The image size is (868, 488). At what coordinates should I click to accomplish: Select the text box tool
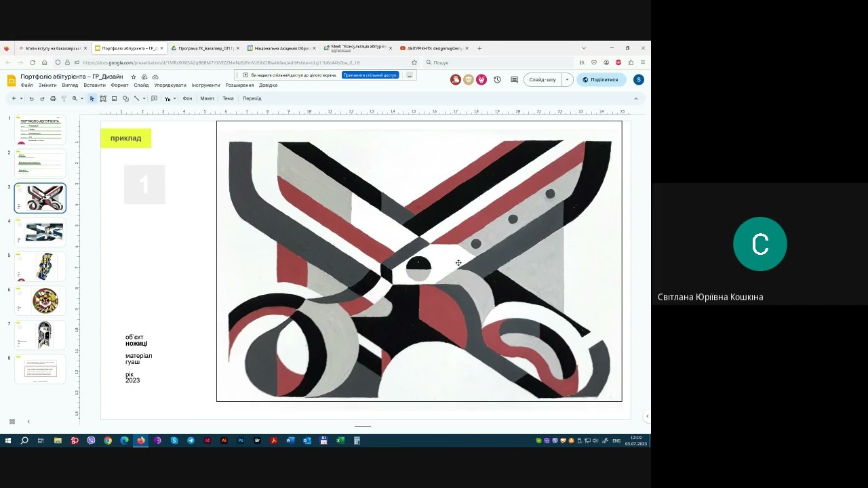tap(103, 98)
